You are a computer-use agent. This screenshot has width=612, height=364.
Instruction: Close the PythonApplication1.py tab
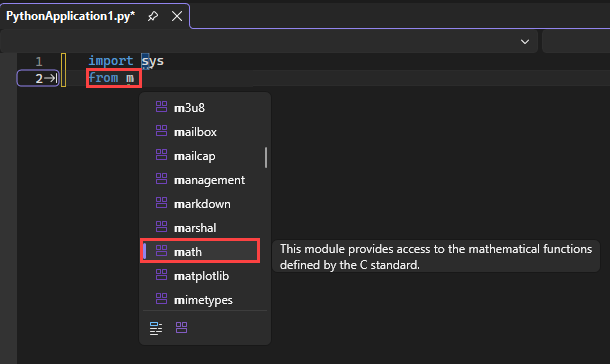tap(177, 16)
